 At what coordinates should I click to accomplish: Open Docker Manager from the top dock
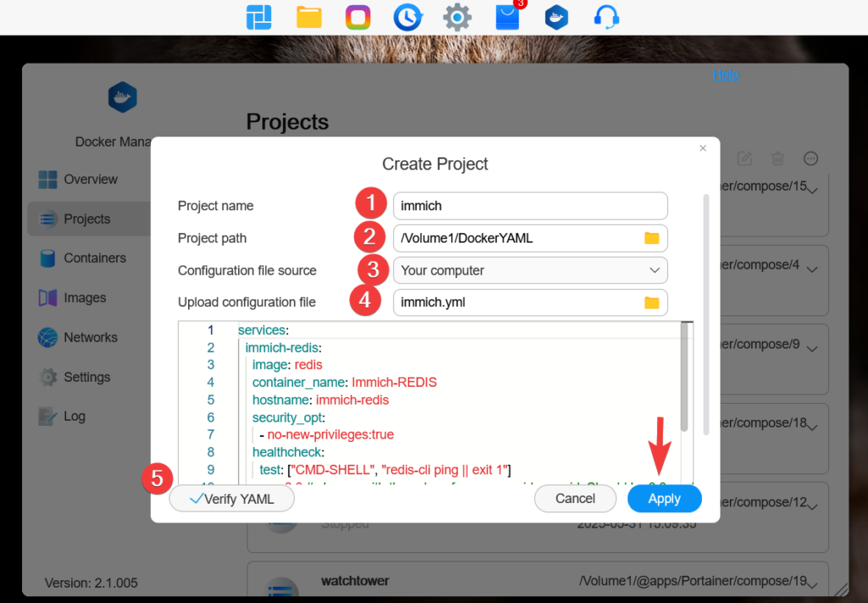pyautogui.click(x=556, y=17)
